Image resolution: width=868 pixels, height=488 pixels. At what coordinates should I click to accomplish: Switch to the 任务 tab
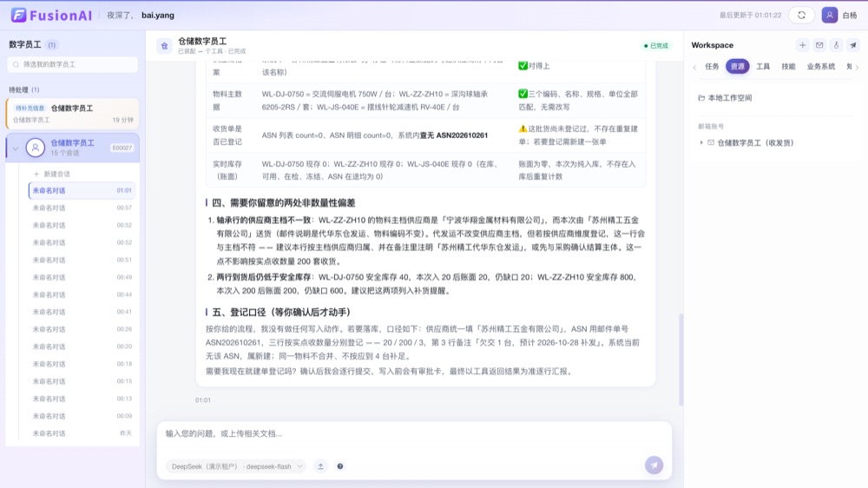712,67
